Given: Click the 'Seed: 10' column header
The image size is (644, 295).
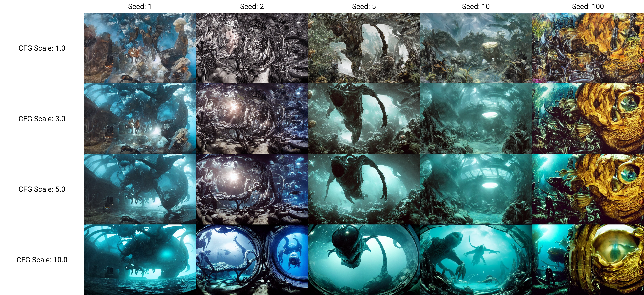Looking at the screenshot, I should point(476,6).
